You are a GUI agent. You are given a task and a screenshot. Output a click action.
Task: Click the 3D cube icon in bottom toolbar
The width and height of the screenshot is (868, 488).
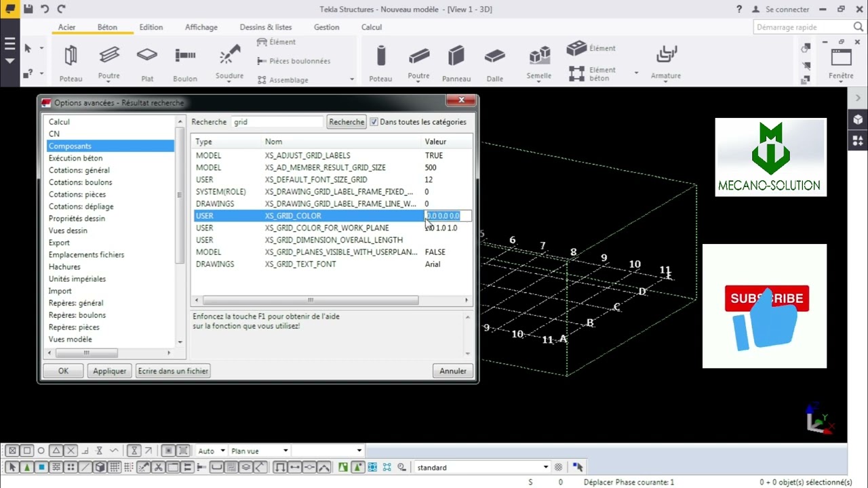[x=100, y=467]
